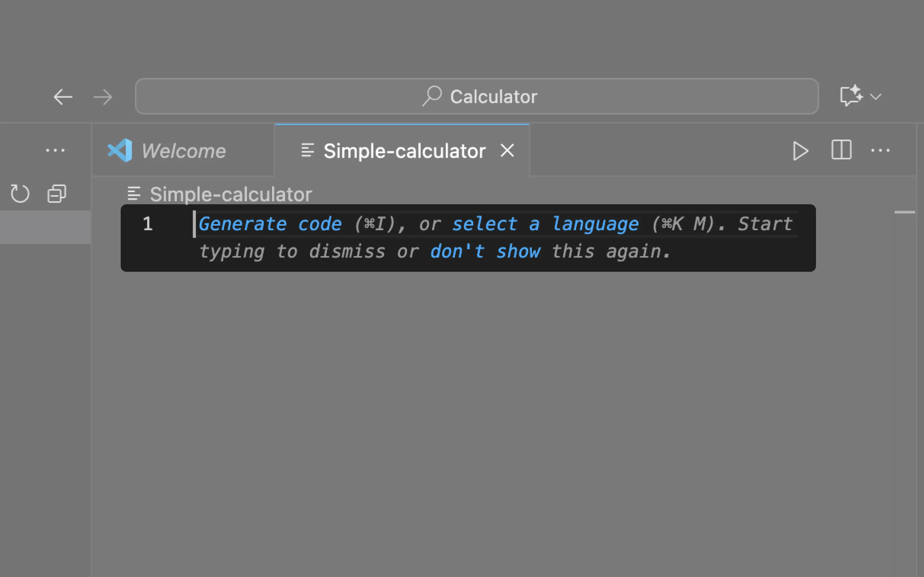This screenshot has height=577, width=924.
Task: Run the file with the play icon
Action: [800, 151]
